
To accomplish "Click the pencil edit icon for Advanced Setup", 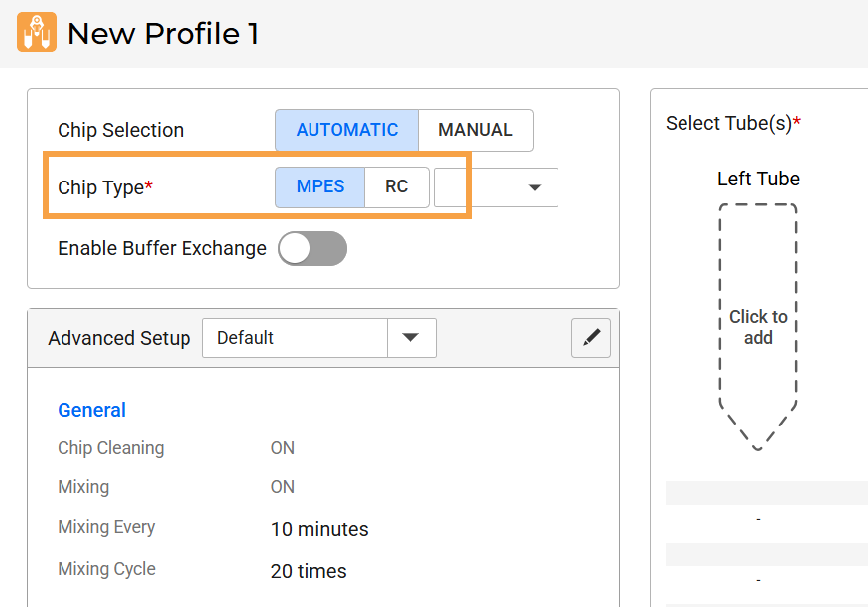I will tap(591, 338).
